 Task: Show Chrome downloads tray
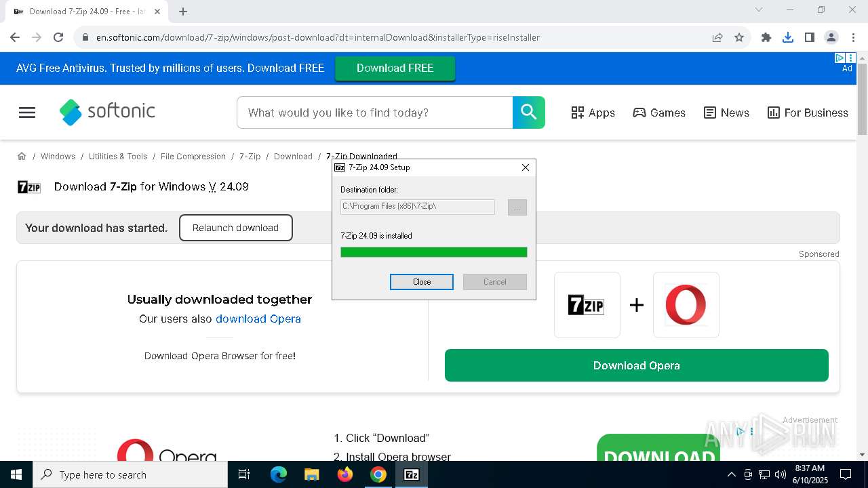coord(788,37)
